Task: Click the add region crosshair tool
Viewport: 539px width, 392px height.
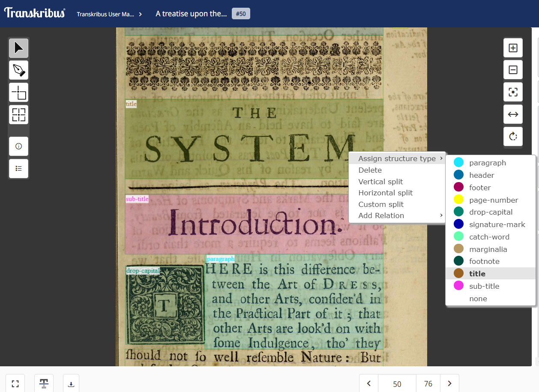Action: pyautogui.click(x=19, y=93)
